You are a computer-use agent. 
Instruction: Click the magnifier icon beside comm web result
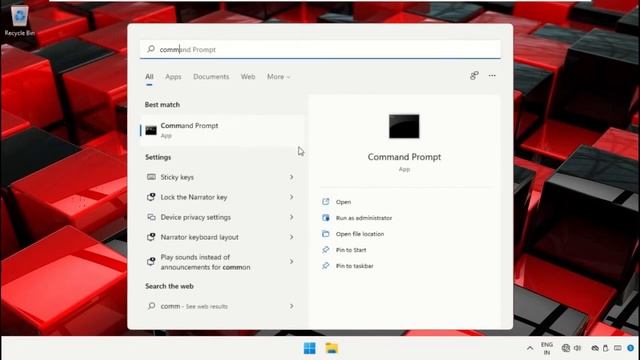(151, 306)
